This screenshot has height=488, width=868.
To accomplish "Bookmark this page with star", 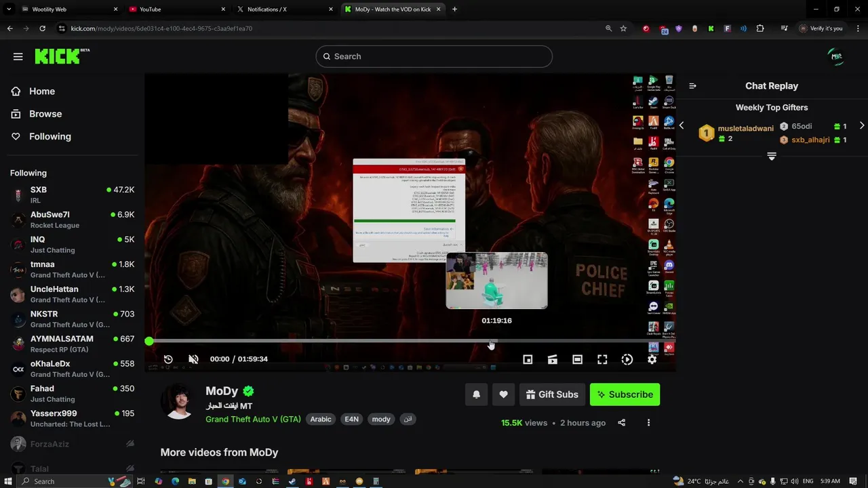I will pyautogui.click(x=623, y=28).
